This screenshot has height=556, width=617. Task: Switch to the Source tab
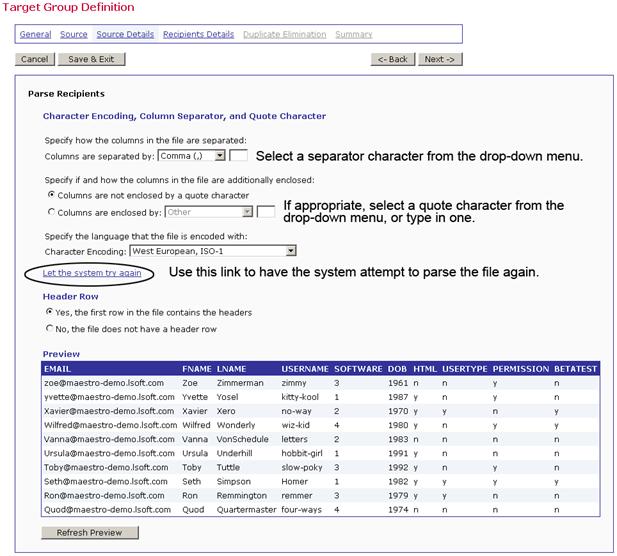click(x=74, y=34)
